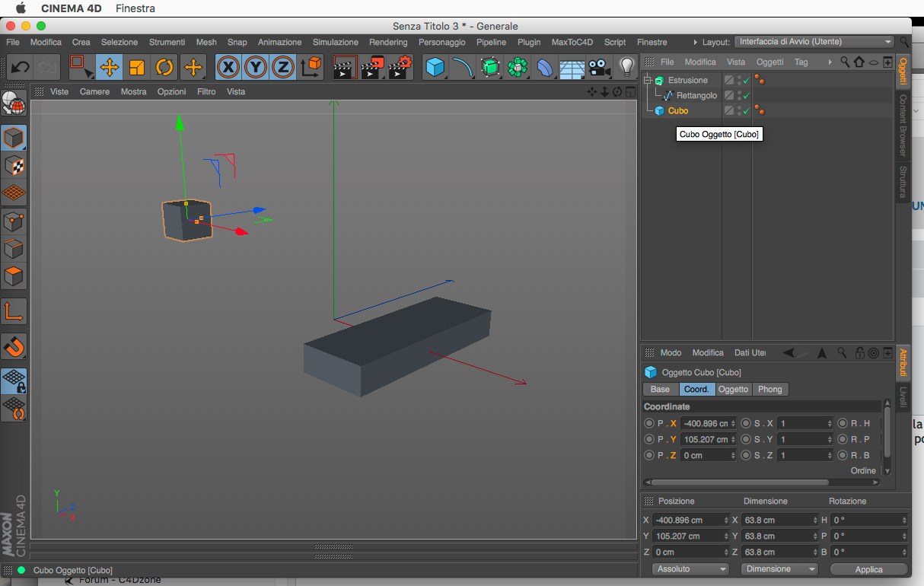This screenshot has width=924, height=586.
Task: Toggle snapping magnet icon
Action: click(14, 346)
